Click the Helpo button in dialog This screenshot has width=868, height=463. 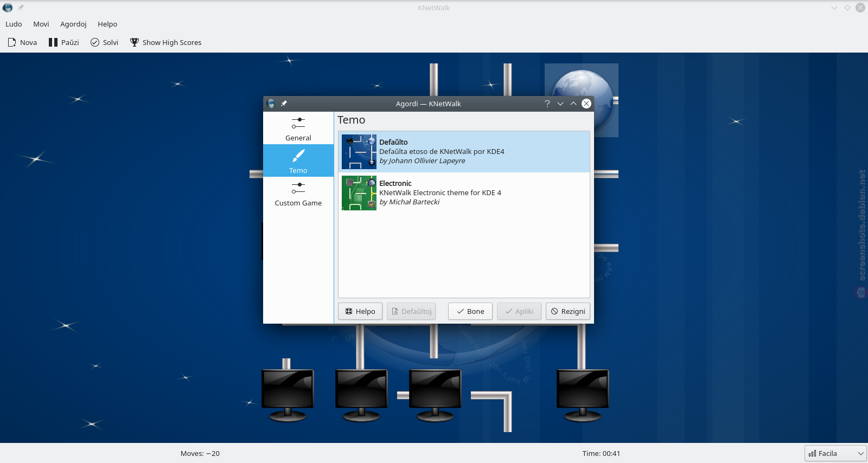[360, 311]
